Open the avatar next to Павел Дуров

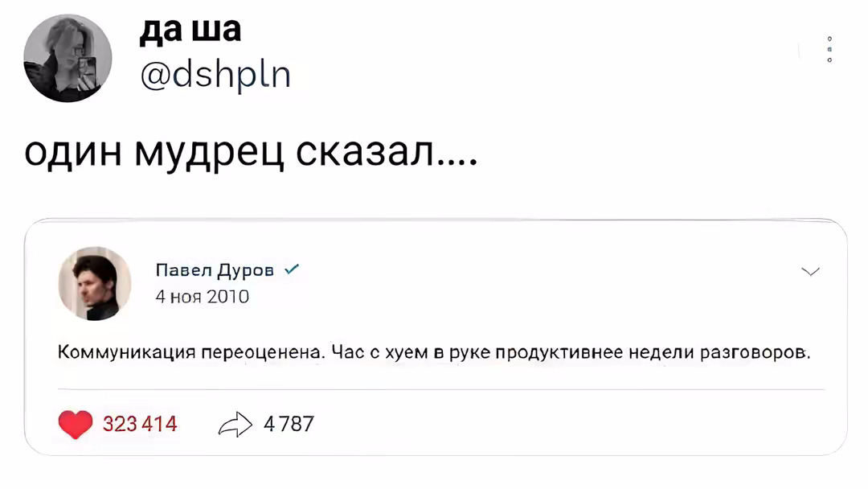[x=95, y=284]
